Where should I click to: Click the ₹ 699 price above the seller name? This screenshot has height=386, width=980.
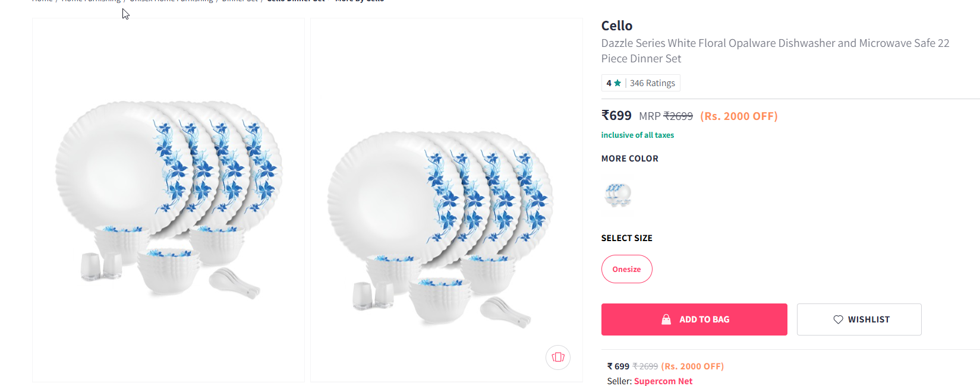coord(618,366)
